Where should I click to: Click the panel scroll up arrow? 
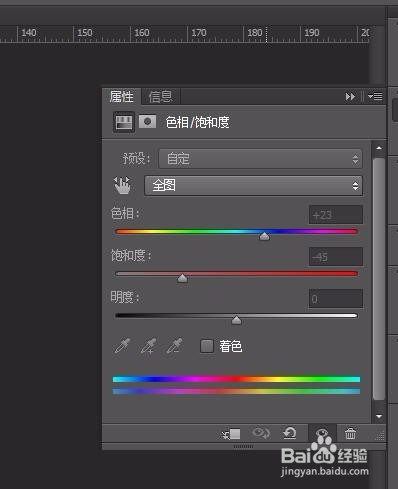379,148
